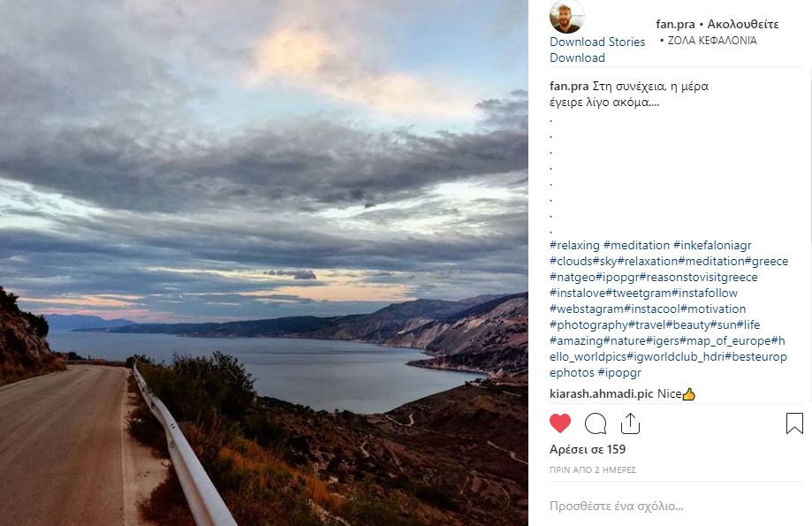The height and width of the screenshot is (526, 812).
Task: Unlike the post with the red heart
Action: coord(560,423)
